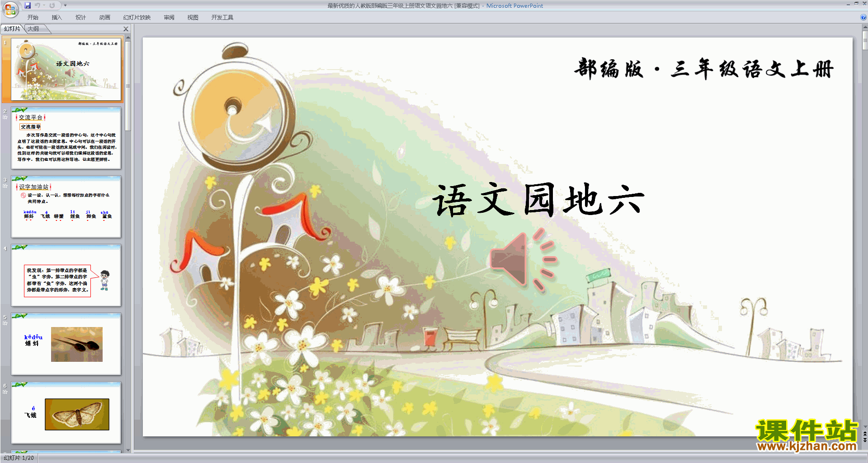
Task: Select the speaker audio icon on the slide
Action: tap(524, 260)
